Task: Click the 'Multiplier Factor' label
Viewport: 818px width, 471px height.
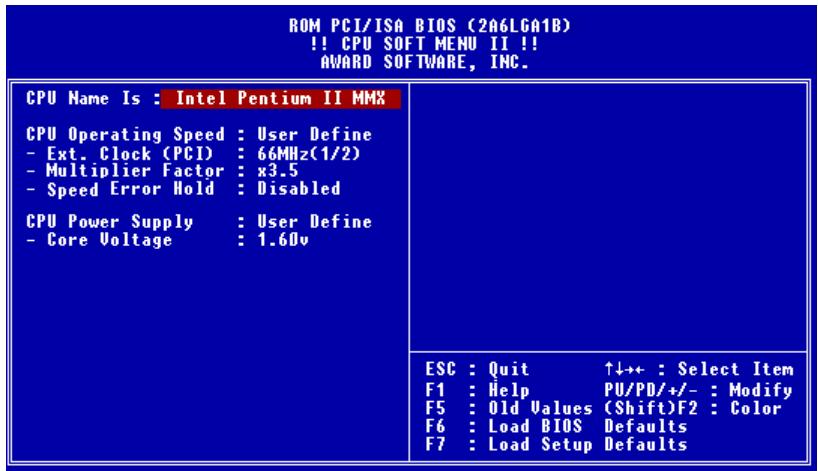Action: pyautogui.click(x=135, y=171)
